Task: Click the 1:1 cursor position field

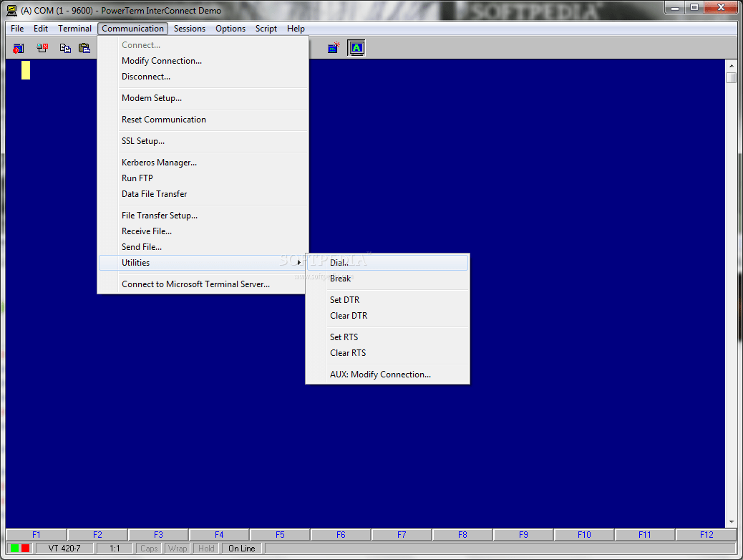Action: click(115, 549)
